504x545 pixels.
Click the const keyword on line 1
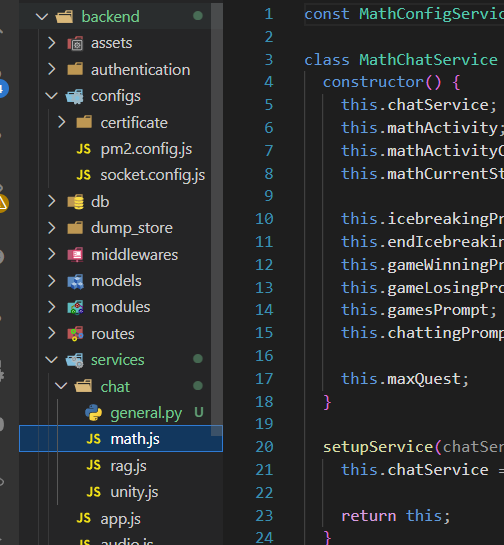(327, 14)
